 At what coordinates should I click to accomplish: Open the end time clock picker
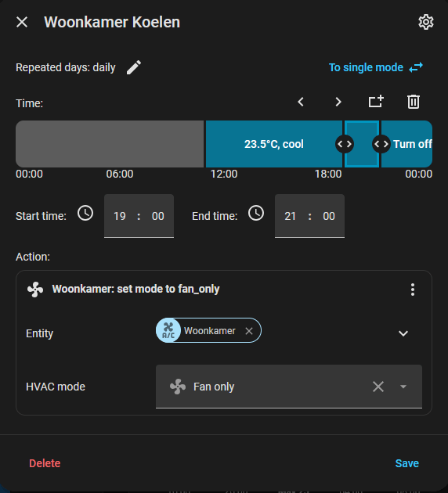click(256, 214)
